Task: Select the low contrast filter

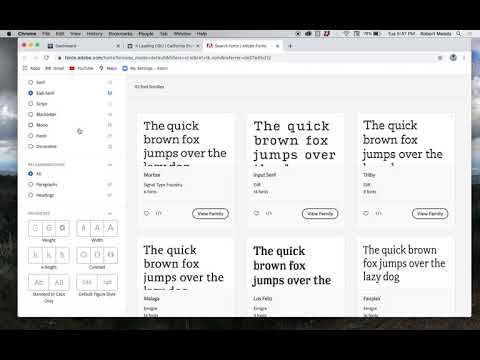Action: pos(83,255)
